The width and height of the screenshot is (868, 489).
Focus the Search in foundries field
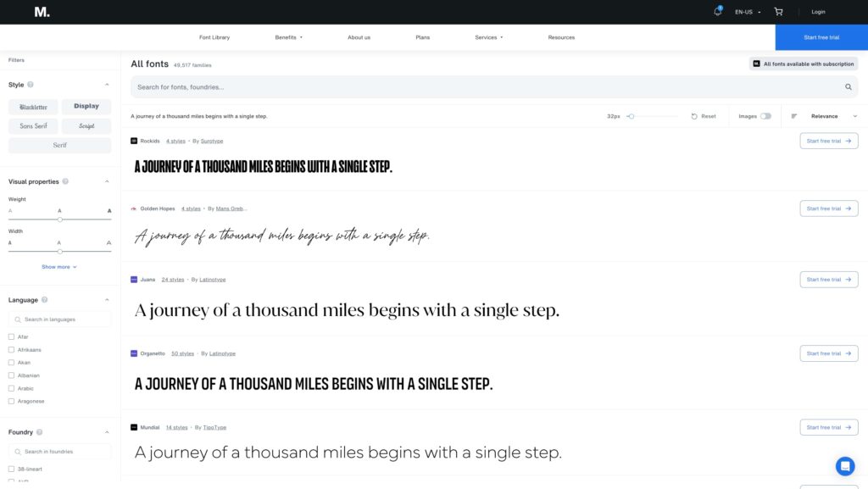point(60,452)
